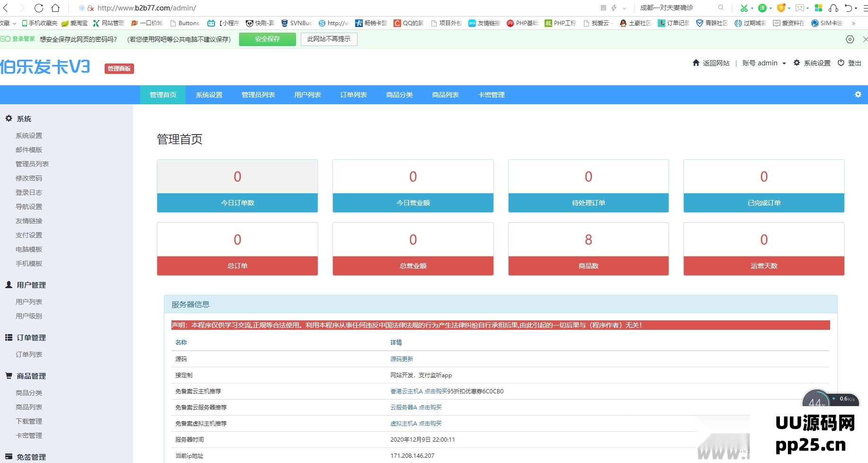868x463 pixels.
Task: Switch to the 卡密管理 navigation tab
Action: coord(491,94)
